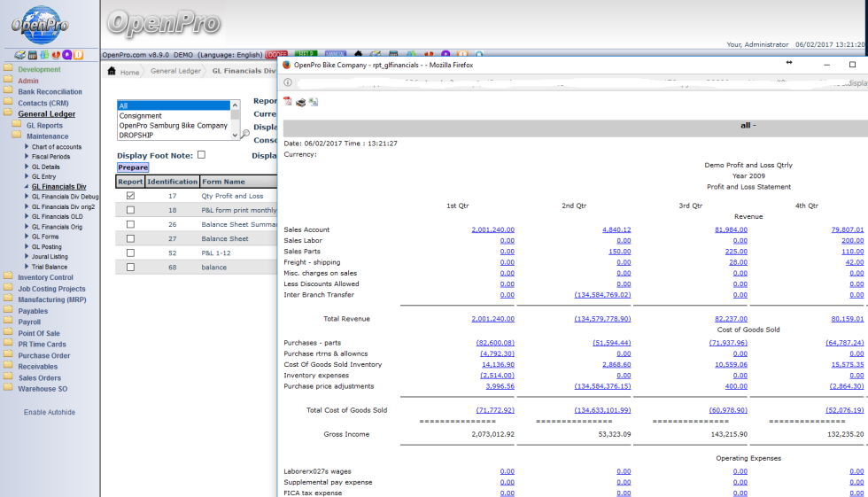
Task: Check report 68 balance
Action: tap(131, 268)
